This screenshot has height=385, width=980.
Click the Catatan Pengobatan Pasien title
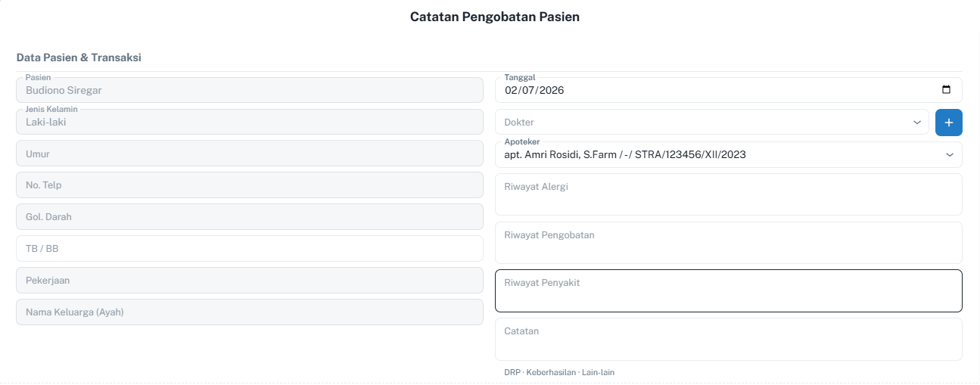pos(495,16)
